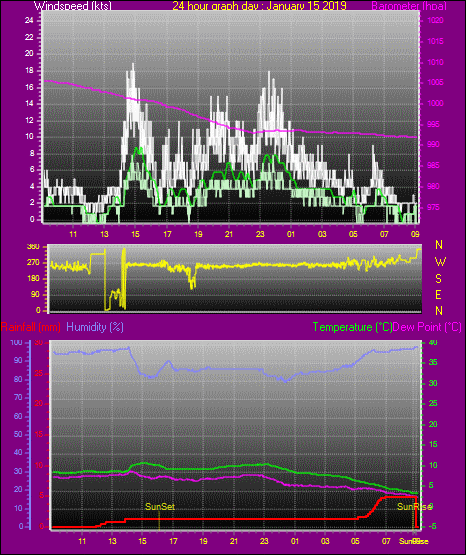The width and height of the screenshot is (466, 555).
Task: Click the 'Humidity (%)' legend label
Action: (95, 327)
